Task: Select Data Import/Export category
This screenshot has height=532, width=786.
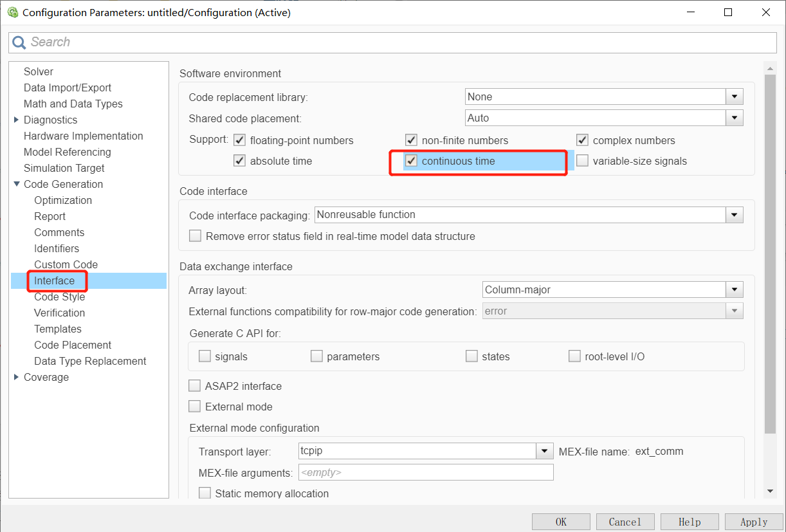Action: click(x=68, y=87)
